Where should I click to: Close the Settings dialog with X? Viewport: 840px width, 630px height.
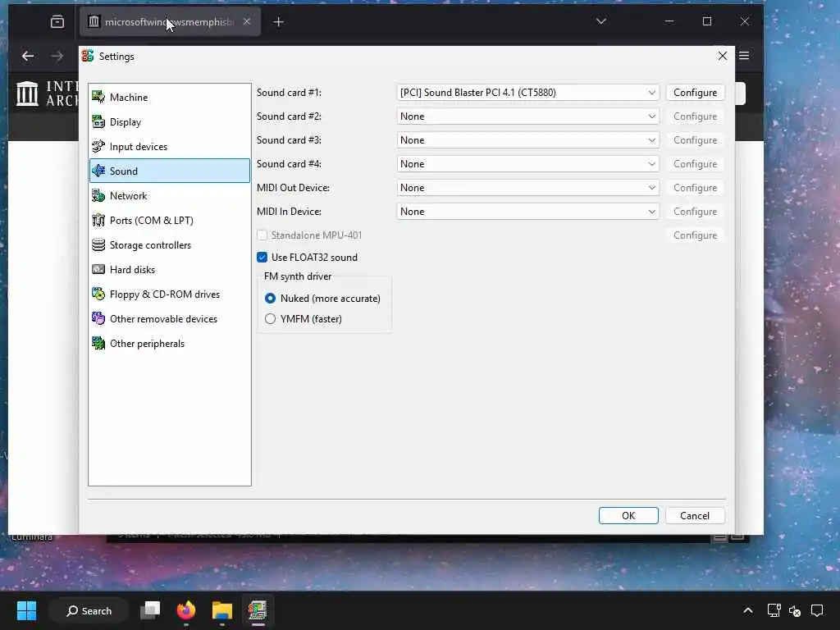point(723,56)
